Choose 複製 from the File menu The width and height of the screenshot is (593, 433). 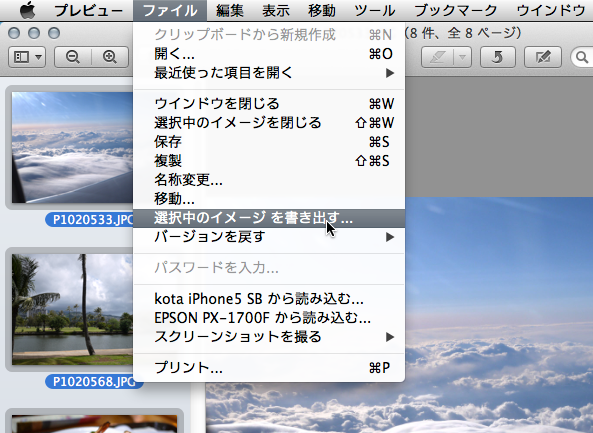pos(269,161)
